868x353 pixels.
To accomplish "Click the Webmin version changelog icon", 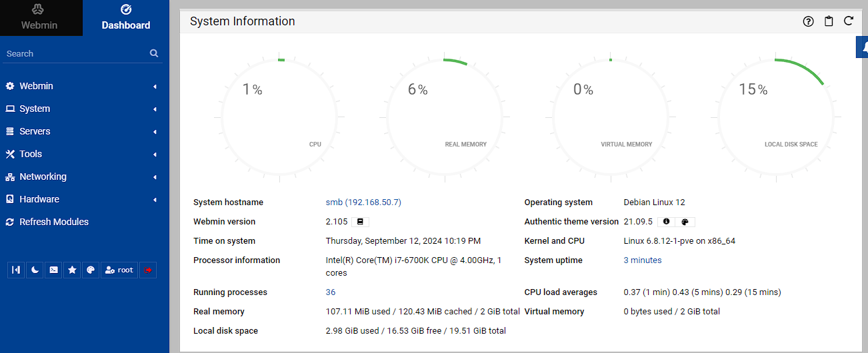I will 360,222.
